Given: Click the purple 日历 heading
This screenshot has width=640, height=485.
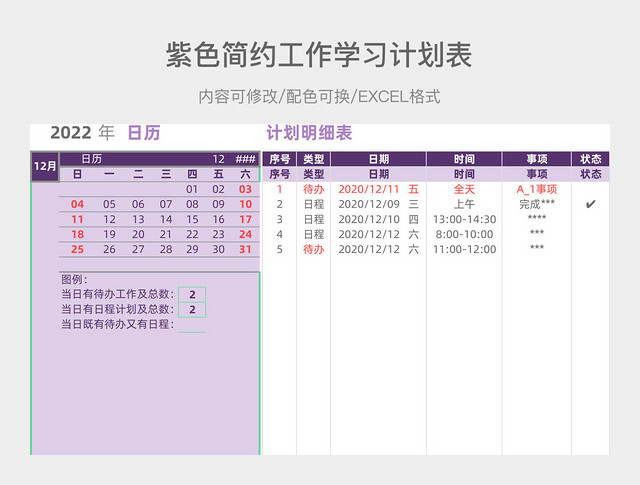Looking at the screenshot, I should point(144,133).
